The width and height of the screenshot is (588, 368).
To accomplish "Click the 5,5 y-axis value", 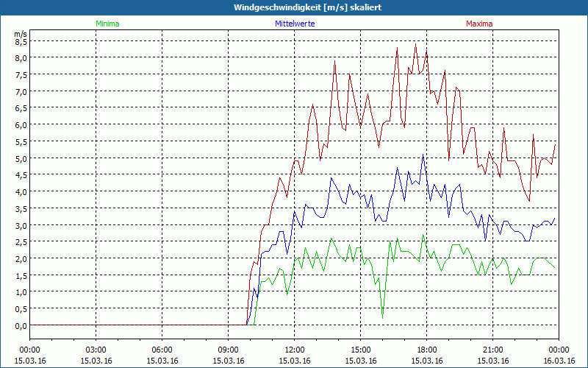I will coord(21,141).
